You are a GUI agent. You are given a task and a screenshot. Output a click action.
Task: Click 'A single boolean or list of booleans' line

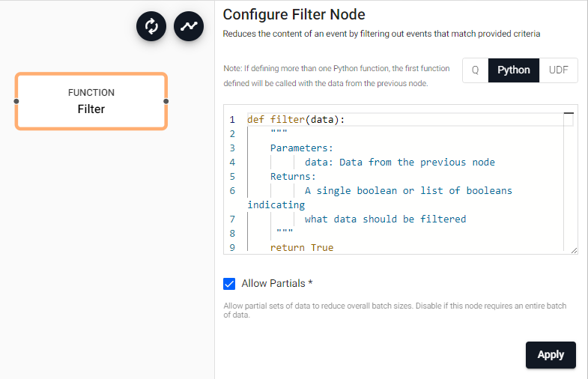[408, 191]
